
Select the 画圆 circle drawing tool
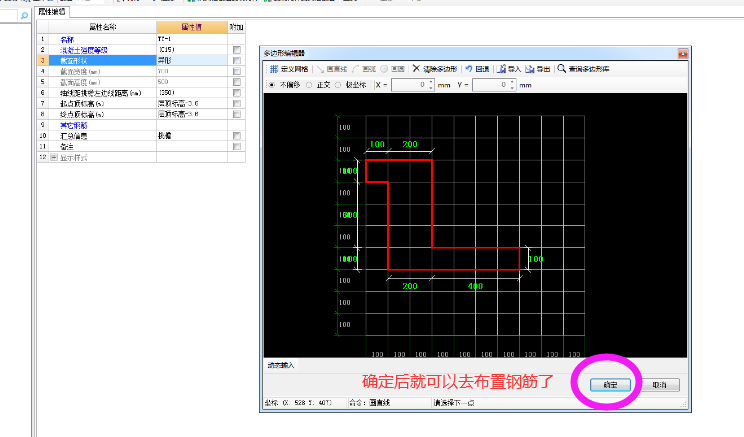(x=392, y=69)
